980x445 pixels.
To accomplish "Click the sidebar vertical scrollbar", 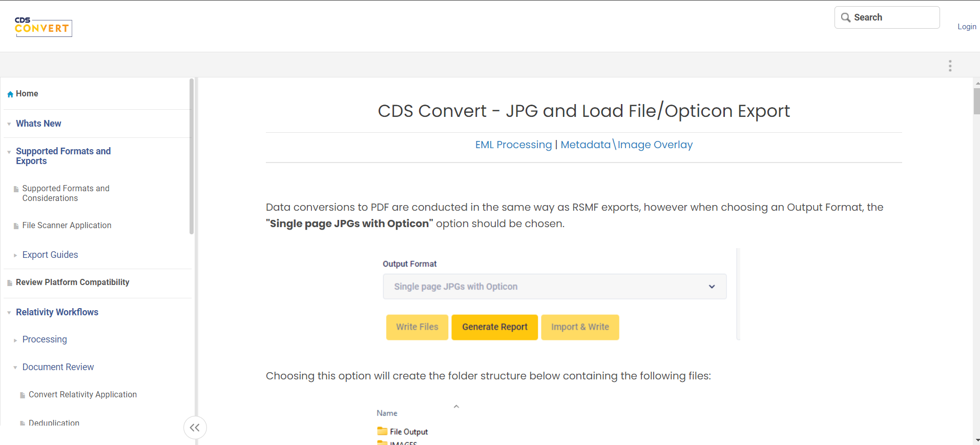I will pyautogui.click(x=192, y=156).
